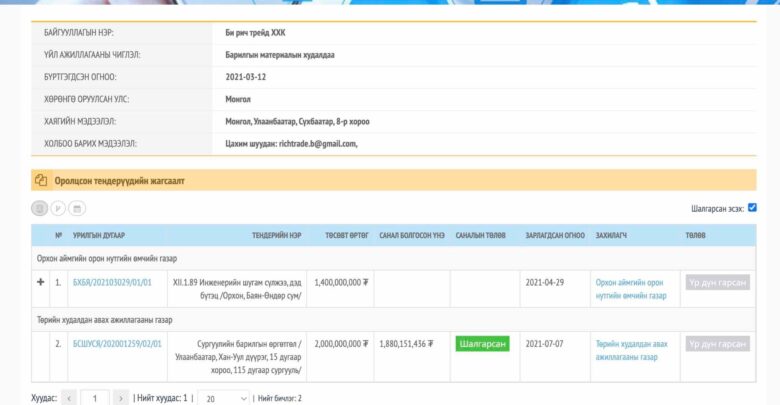Click the middle round toolbar icon above the table
Image resolution: width=780 pixels, height=405 pixels.
(58, 209)
